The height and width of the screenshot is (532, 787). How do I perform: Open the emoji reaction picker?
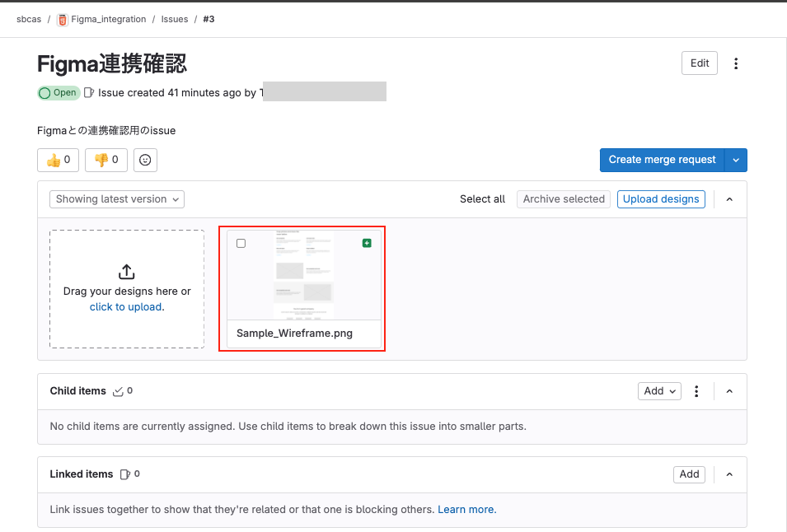point(145,160)
